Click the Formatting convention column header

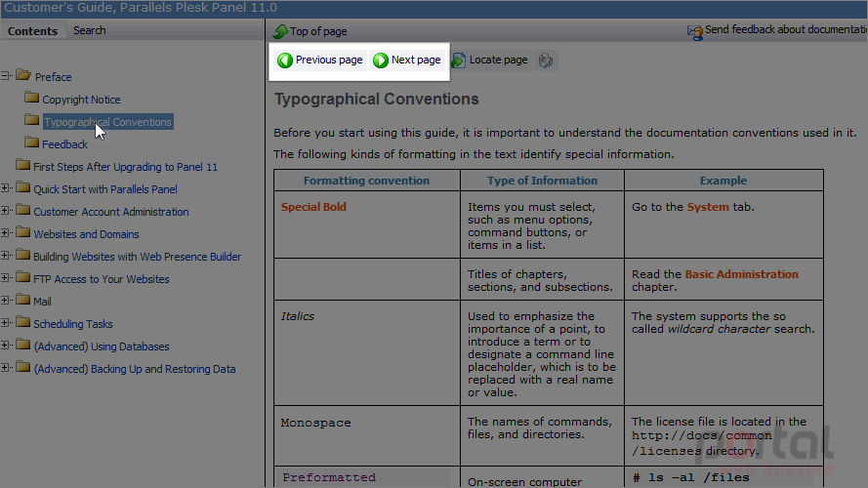(x=366, y=181)
